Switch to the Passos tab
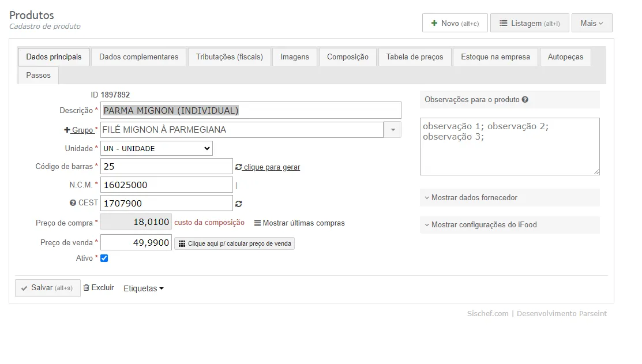Viewport: 642px width, 364px height. coord(39,76)
